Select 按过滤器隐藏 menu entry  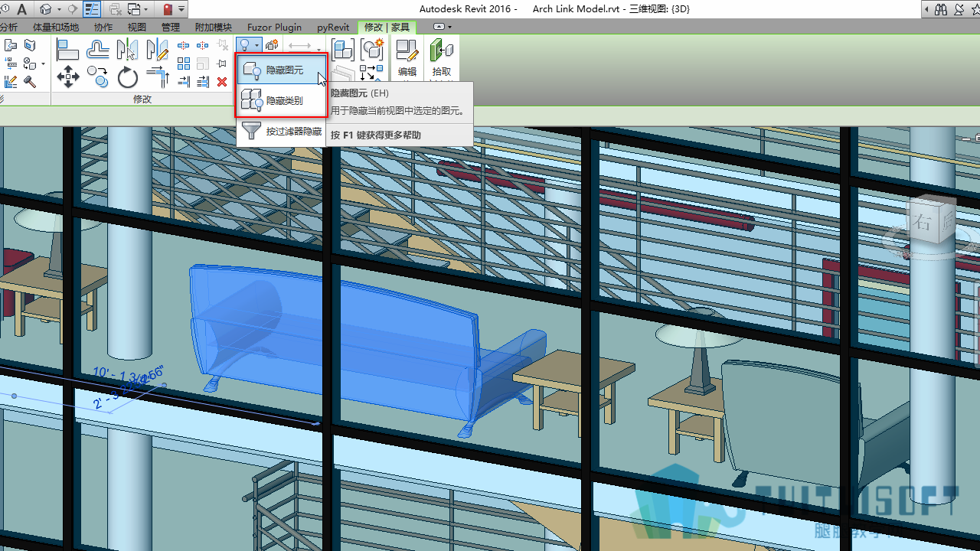pyautogui.click(x=282, y=131)
